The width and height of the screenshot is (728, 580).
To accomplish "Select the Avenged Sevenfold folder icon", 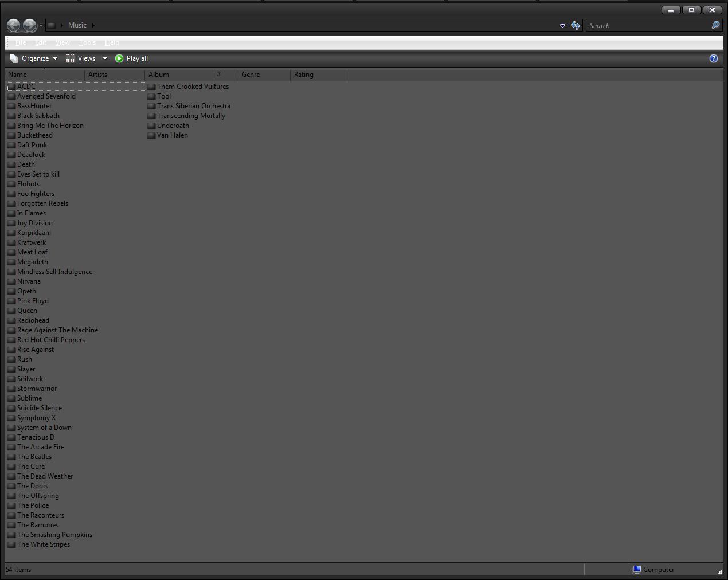I will click(x=11, y=96).
